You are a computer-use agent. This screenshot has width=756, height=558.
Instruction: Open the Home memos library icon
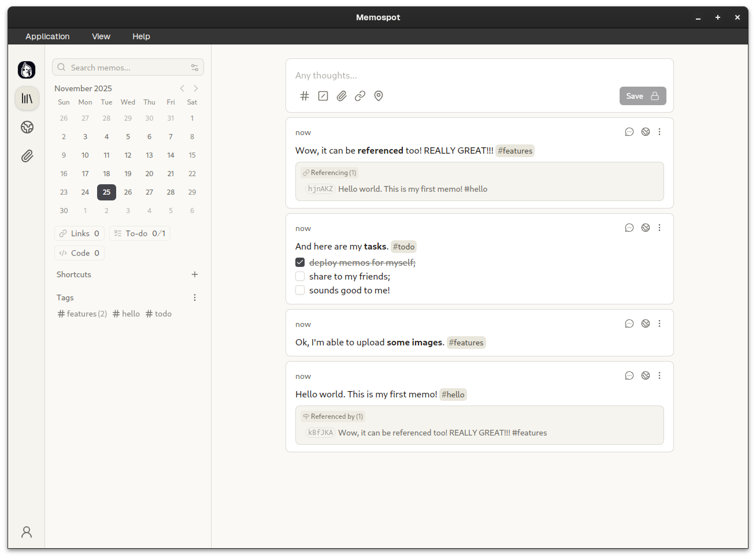[27, 99]
